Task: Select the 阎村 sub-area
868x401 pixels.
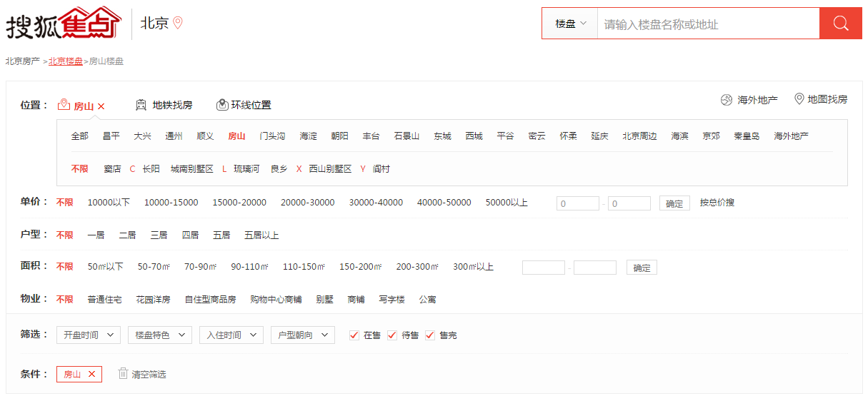Action: click(x=381, y=169)
